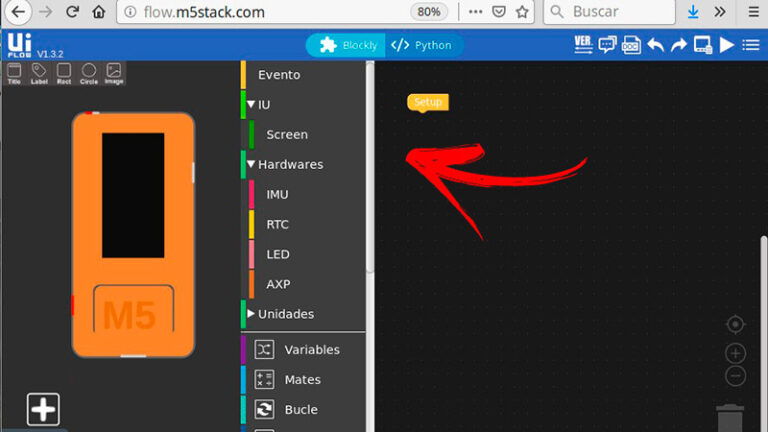
Task: Switch to the Blockly editor tab
Action: tap(348, 45)
